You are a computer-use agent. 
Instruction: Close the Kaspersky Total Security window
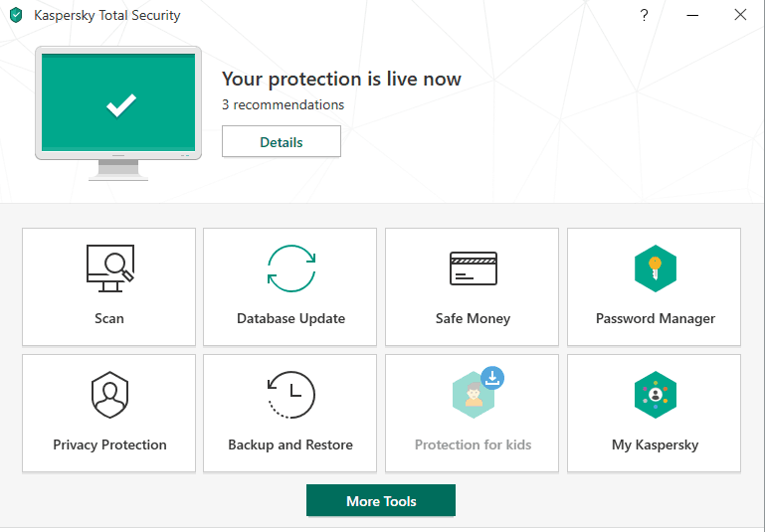pyautogui.click(x=740, y=15)
